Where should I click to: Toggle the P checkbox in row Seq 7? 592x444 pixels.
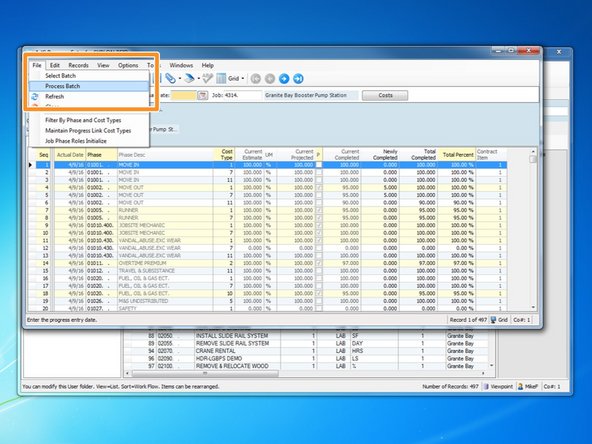319,210
